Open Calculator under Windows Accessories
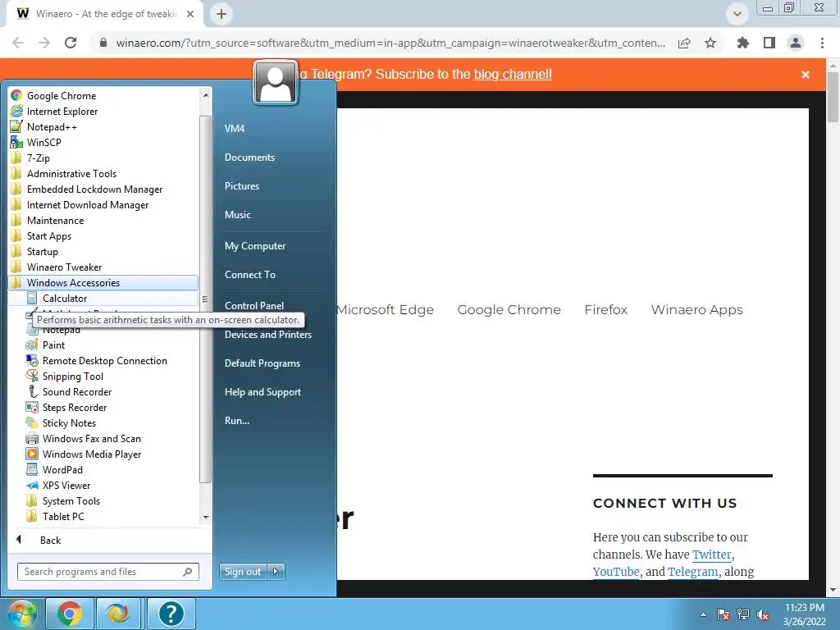The width and height of the screenshot is (840, 630). coord(103,299)
